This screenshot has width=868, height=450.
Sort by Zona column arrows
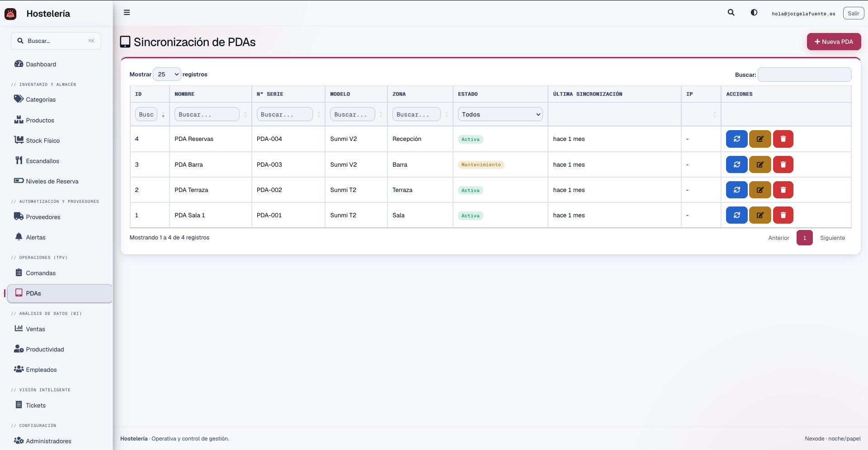tap(446, 115)
